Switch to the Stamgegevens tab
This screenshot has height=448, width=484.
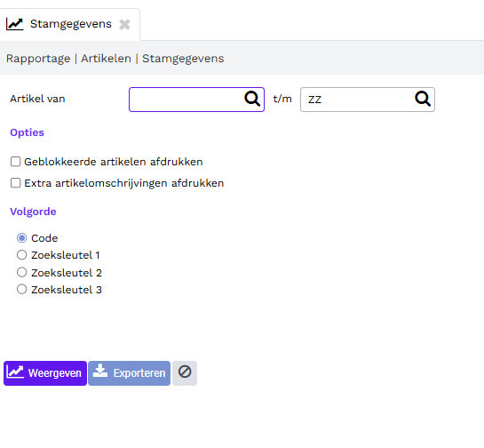(x=70, y=24)
